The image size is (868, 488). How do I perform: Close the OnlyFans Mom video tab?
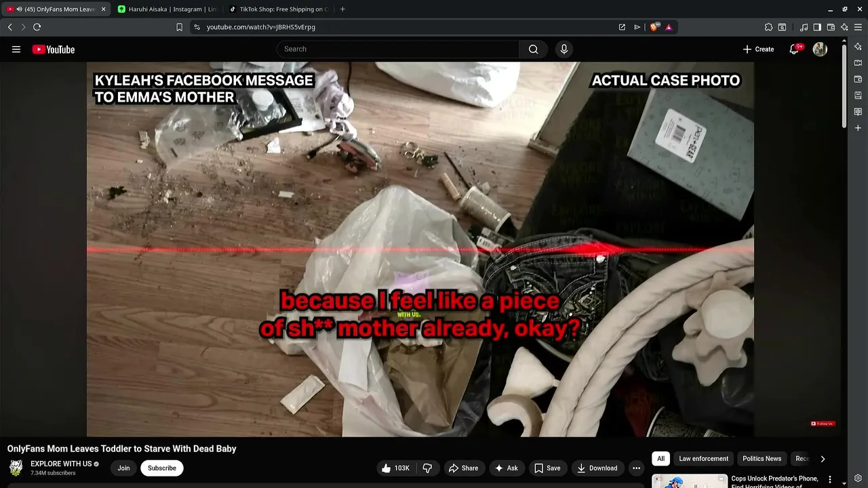coord(104,9)
